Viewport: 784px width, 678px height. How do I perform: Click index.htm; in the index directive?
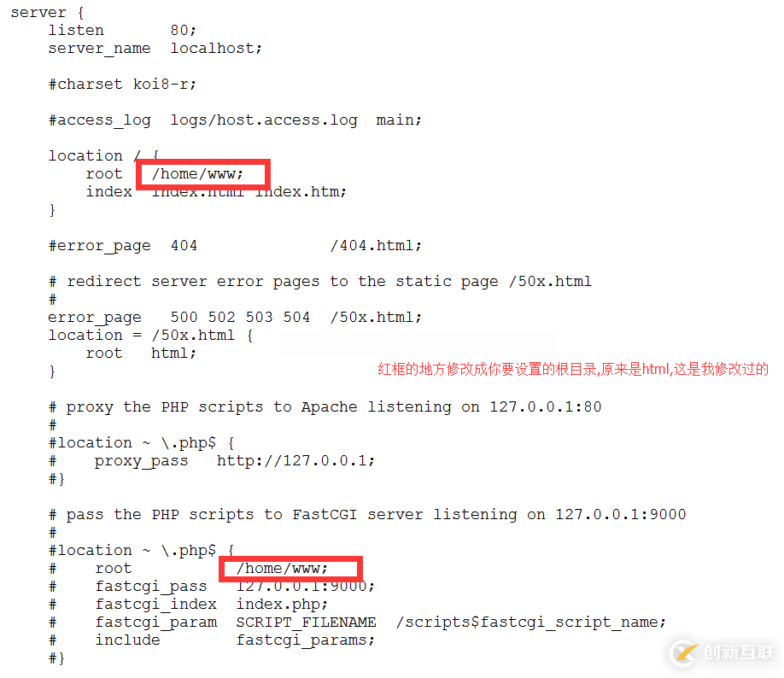(301, 192)
